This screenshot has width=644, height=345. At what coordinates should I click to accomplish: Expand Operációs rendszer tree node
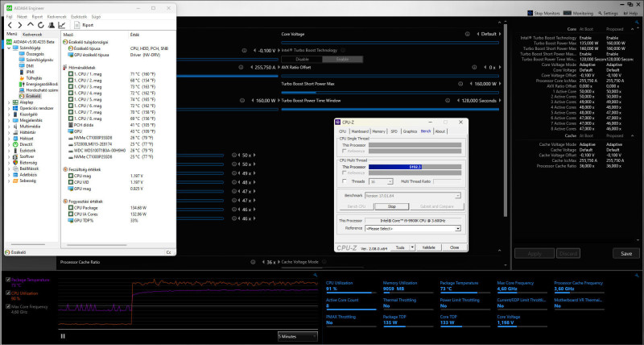[x=9, y=108]
